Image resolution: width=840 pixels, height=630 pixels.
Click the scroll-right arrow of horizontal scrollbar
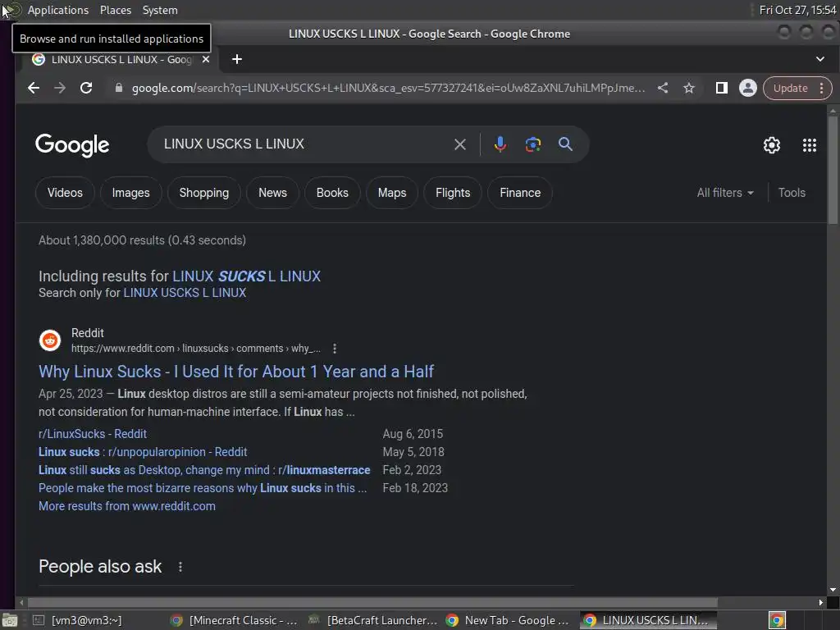[820, 603]
